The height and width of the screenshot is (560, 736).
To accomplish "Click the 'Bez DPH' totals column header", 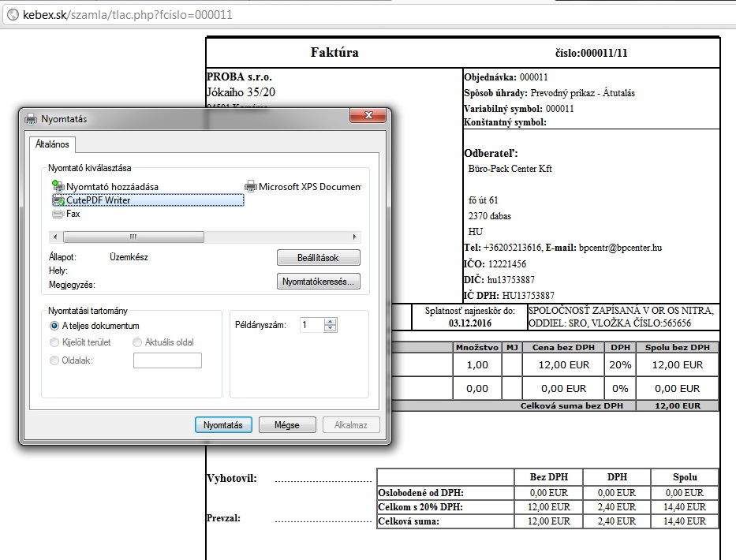I will (x=549, y=477).
